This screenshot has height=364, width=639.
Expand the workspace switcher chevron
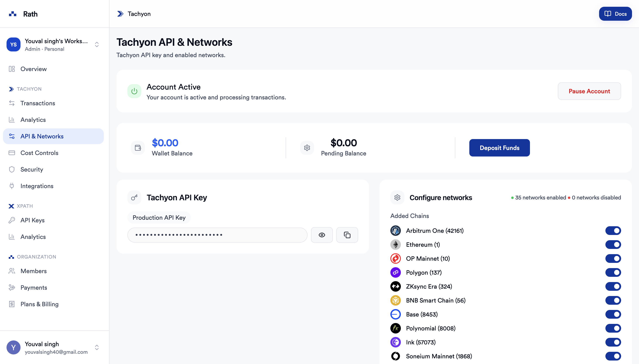coord(97,44)
